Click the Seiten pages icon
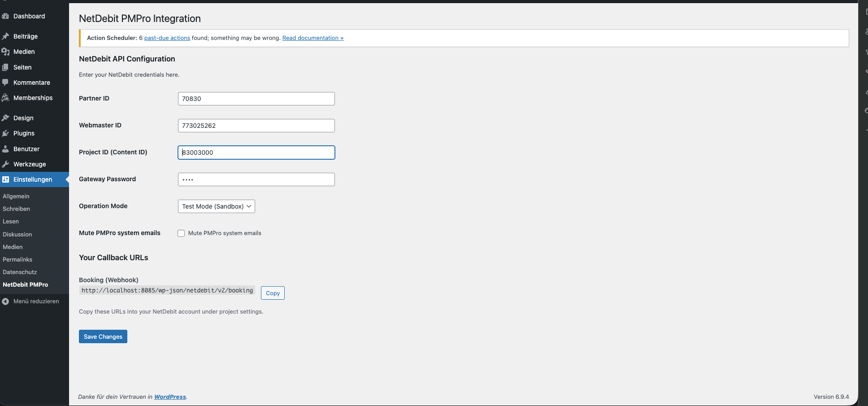The width and height of the screenshot is (868, 406). (x=5, y=67)
